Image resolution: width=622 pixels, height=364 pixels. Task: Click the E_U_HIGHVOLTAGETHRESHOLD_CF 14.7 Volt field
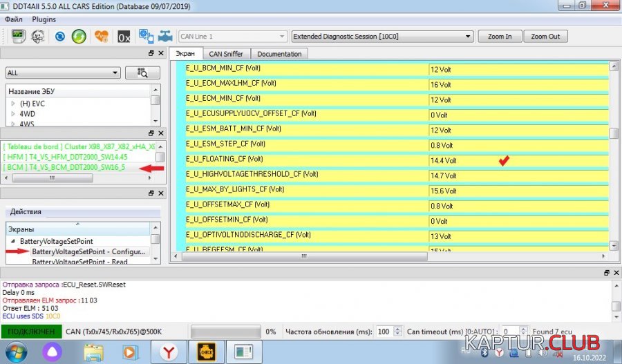518,175
